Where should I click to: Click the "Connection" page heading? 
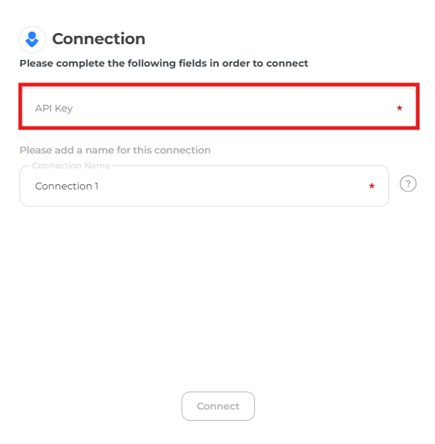(x=99, y=39)
